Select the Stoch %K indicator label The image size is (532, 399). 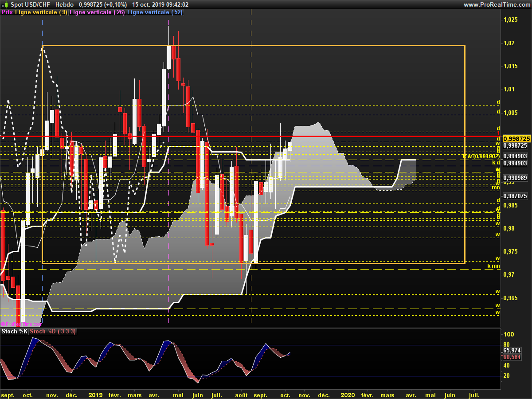click(x=15, y=331)
